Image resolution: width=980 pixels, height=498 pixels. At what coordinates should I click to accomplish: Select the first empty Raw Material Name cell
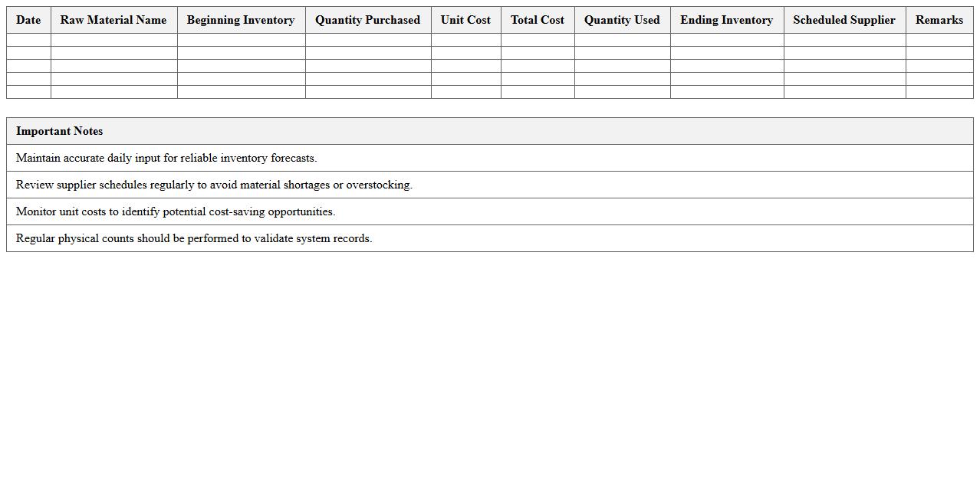click(x=113, y=38)
